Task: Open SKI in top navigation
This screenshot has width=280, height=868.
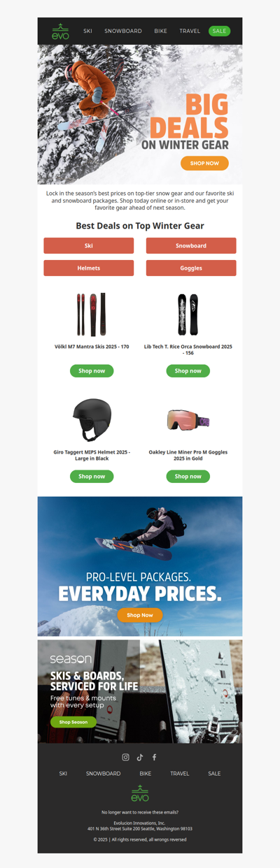Action: tap(87, 31)
